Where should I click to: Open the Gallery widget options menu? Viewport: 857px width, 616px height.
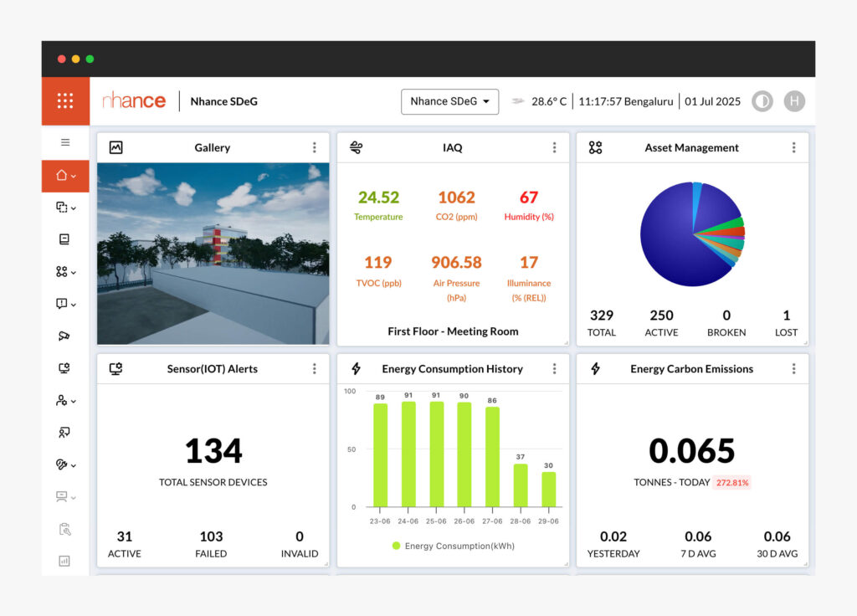315,147
